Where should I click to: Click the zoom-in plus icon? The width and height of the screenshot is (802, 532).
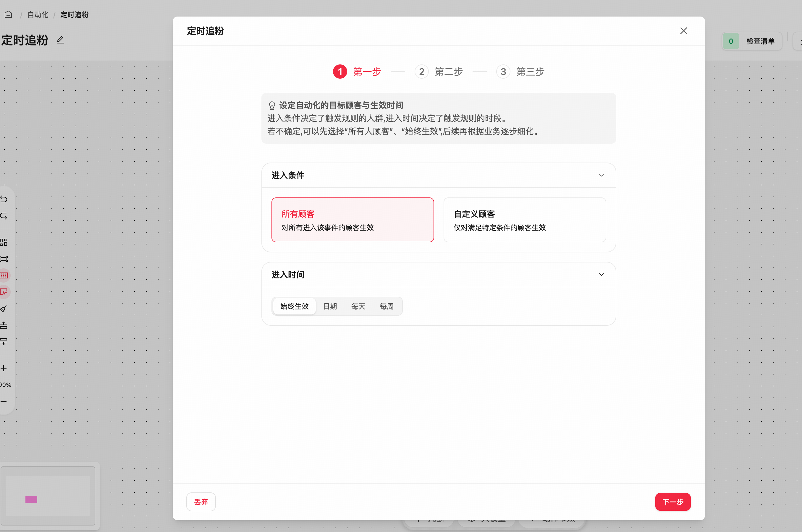click(4, 368)
